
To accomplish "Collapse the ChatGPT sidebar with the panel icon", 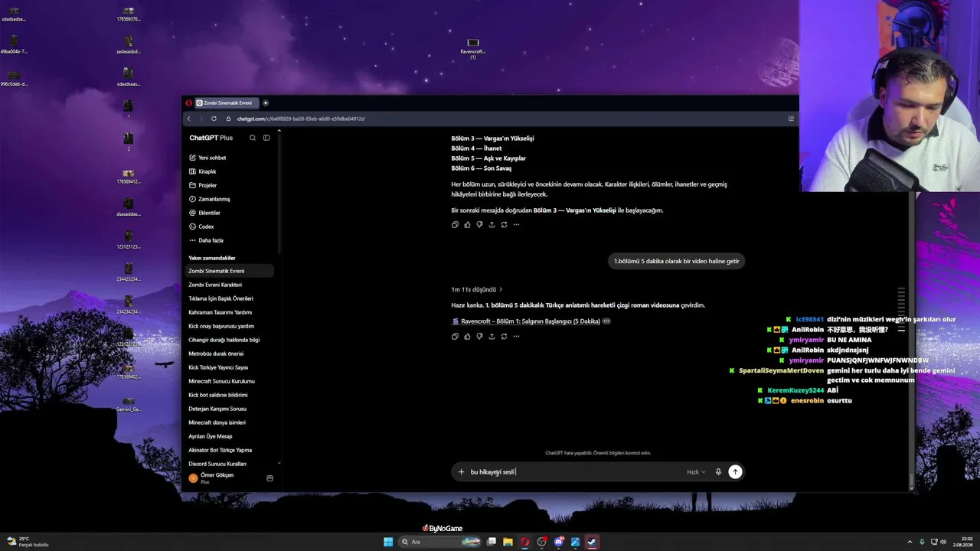I will (266, 138).
